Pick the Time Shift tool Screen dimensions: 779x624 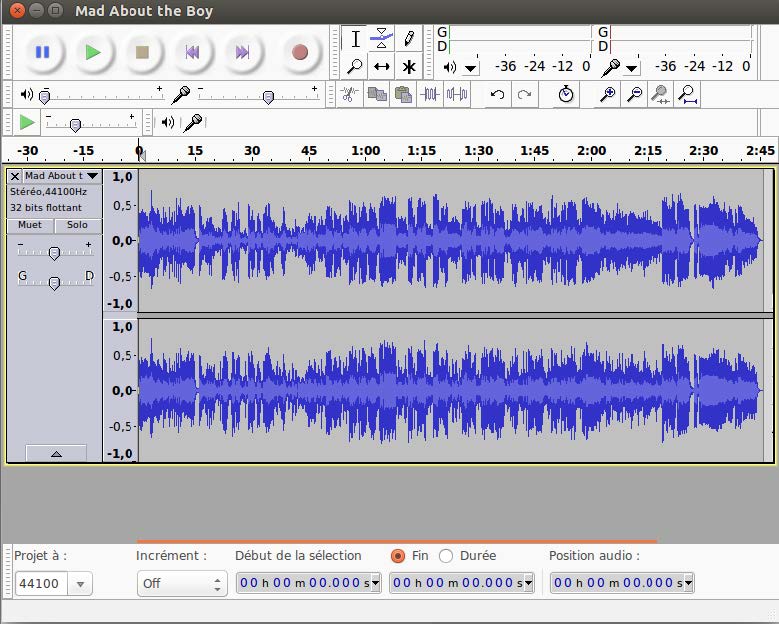pyautogui.click(x=381, y=67)
